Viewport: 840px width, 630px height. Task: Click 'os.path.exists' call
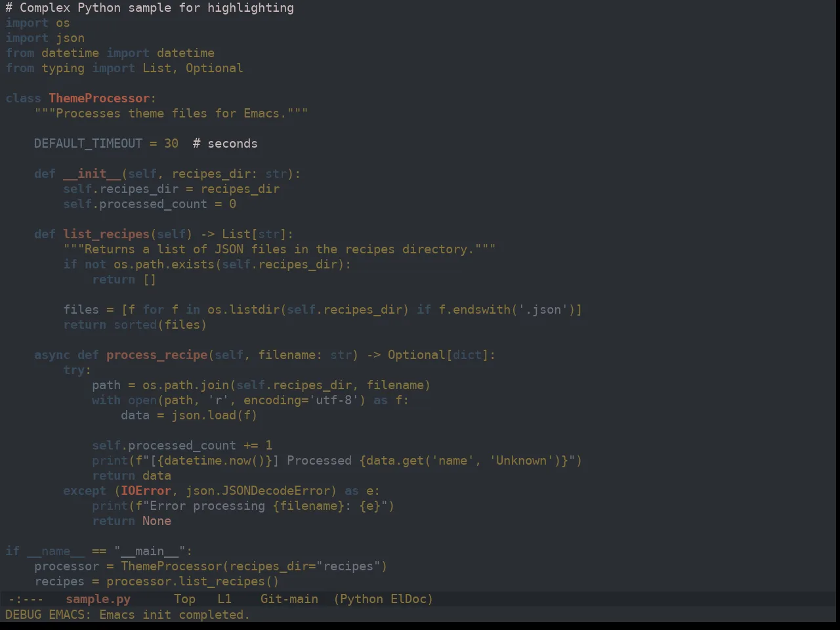(164, 264)
